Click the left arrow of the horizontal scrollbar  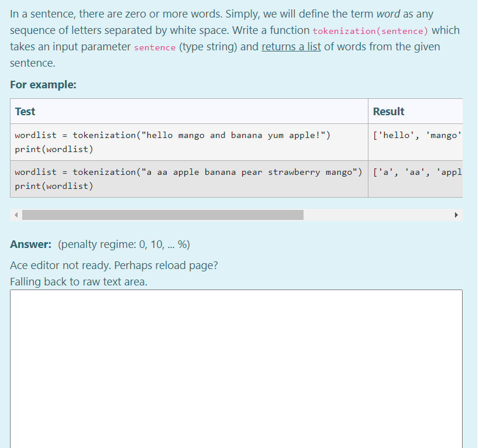coord(16,215)
